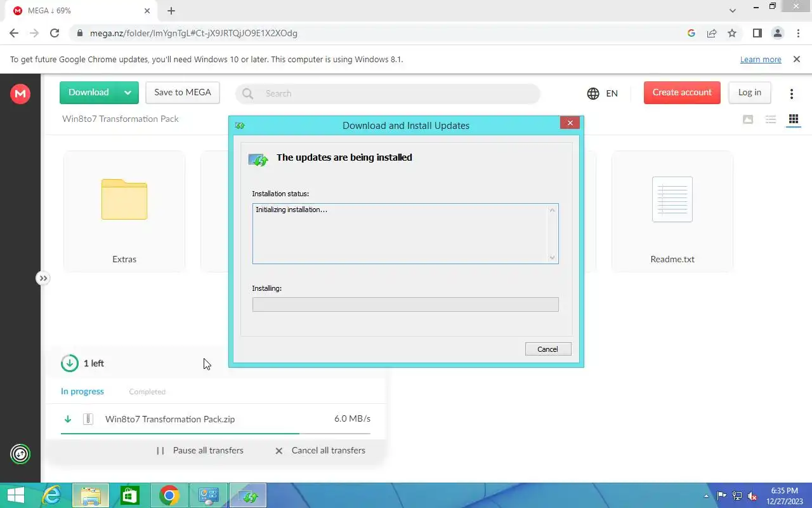The height and width of the screenshot is (508, 812).
Task: Reload the page
Action: pos(55,33)
